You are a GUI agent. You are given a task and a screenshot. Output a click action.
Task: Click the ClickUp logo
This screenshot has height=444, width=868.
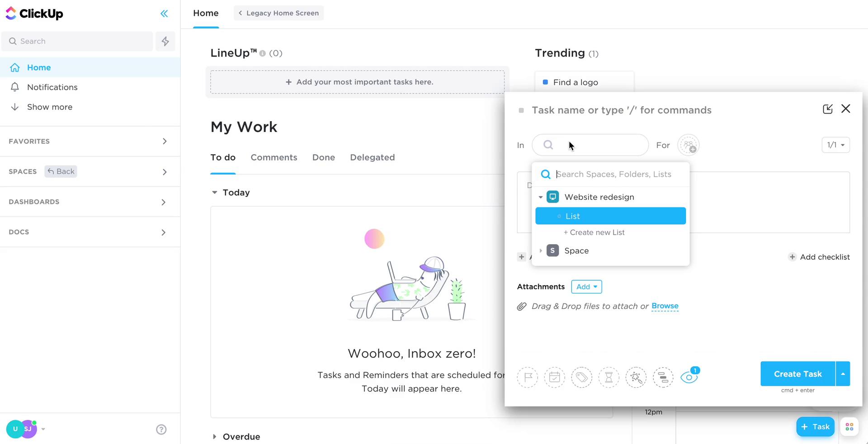[x=34, y=14]
